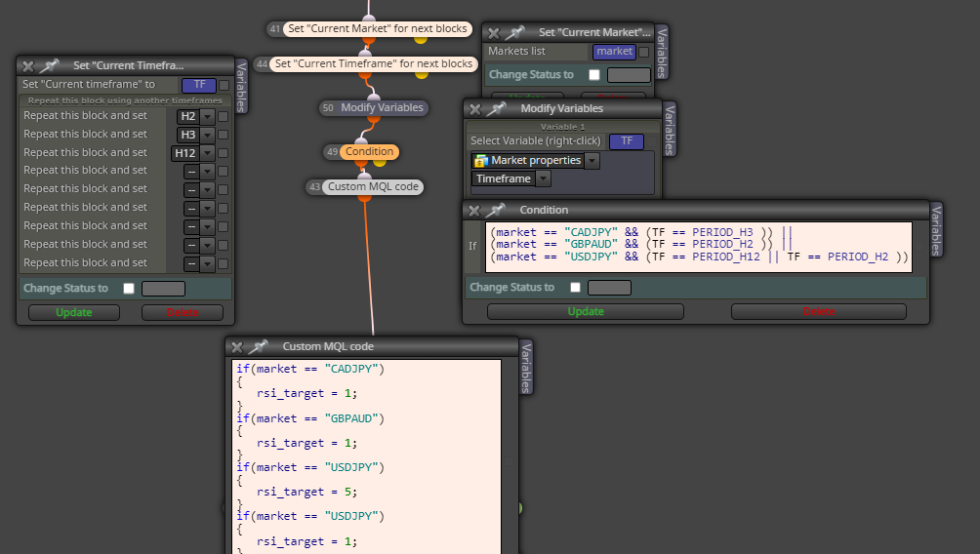Open Variables tab on Custom MQL code panel

[x=526, y=368]
